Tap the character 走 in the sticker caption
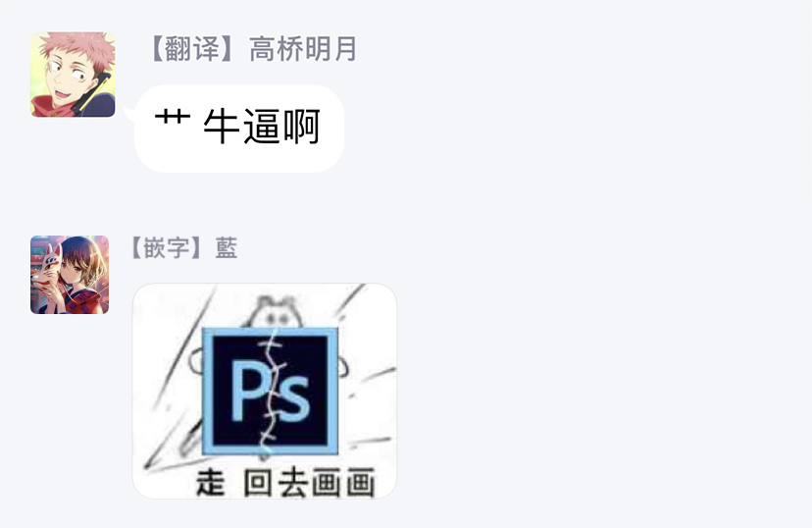812x528 pixels. pos(210,482)
